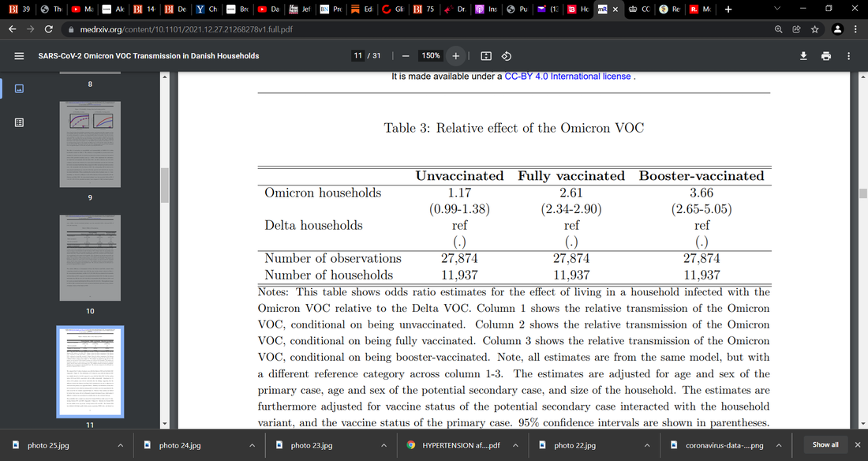Image resolution: width=868 pixels, height=461 pixels.
Task: Open downloaded file photo 24.jpg
Action: coord(180,445)
